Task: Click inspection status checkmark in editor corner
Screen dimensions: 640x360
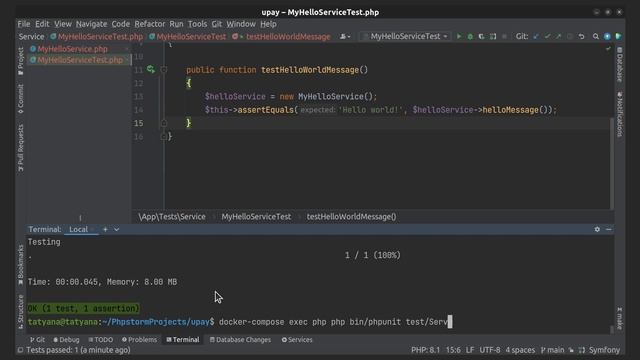Action: click(x=608, y=49)
